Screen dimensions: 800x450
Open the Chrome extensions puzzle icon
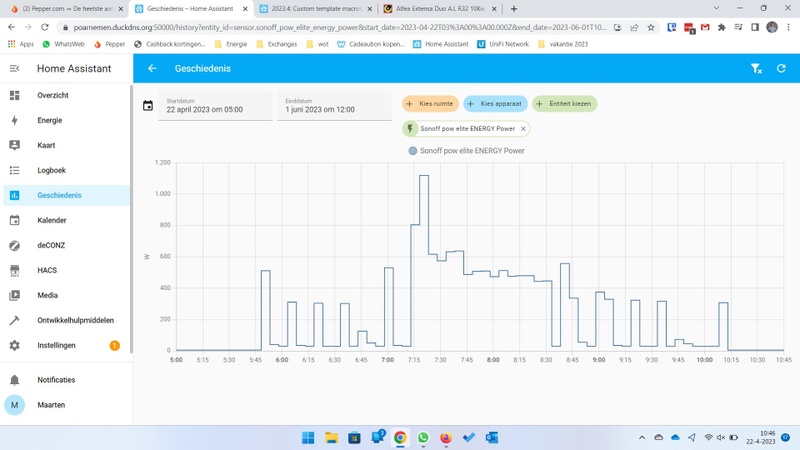pyautogui.click(x=721, y=28)
